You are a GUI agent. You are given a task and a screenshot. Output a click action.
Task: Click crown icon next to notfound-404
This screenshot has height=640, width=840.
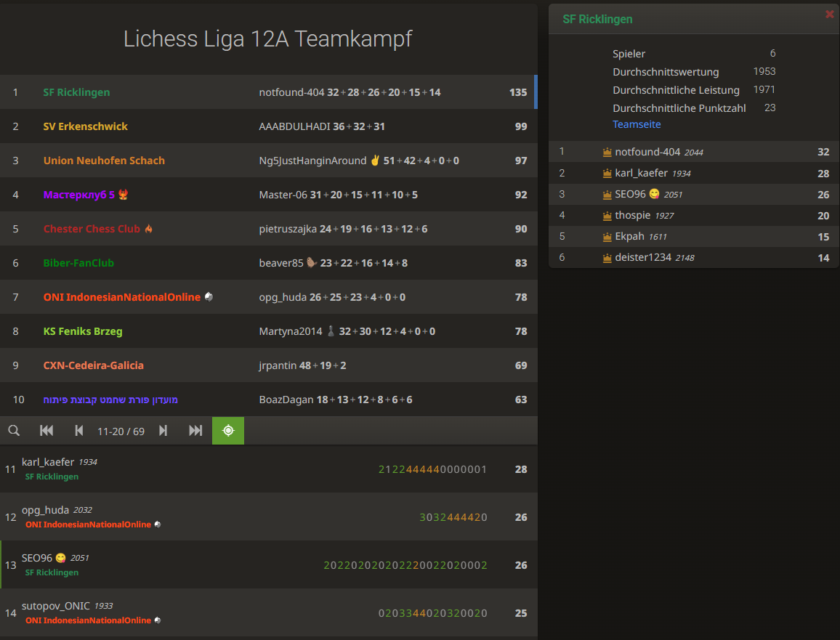coord(607,152)
